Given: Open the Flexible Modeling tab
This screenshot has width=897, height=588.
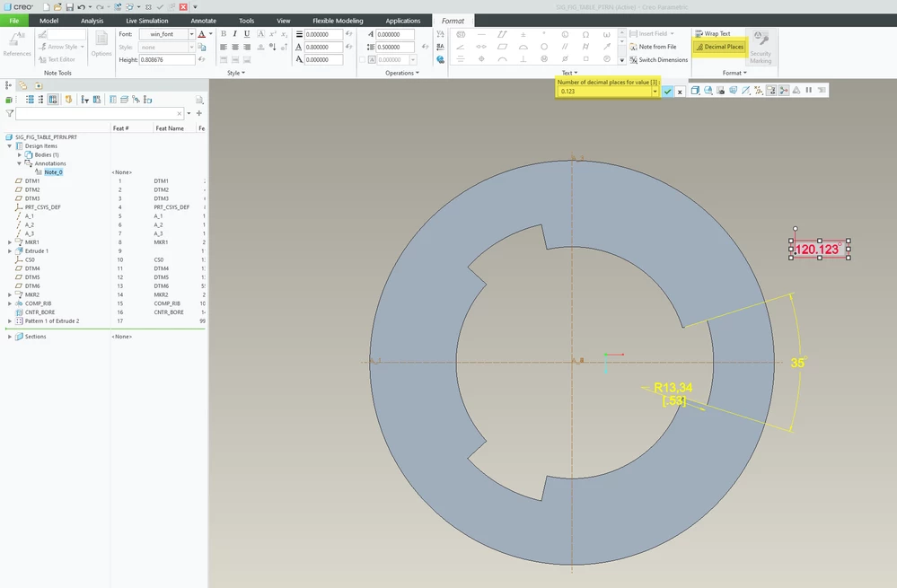Looking at the screenshot, I should (x=338, y=21).
